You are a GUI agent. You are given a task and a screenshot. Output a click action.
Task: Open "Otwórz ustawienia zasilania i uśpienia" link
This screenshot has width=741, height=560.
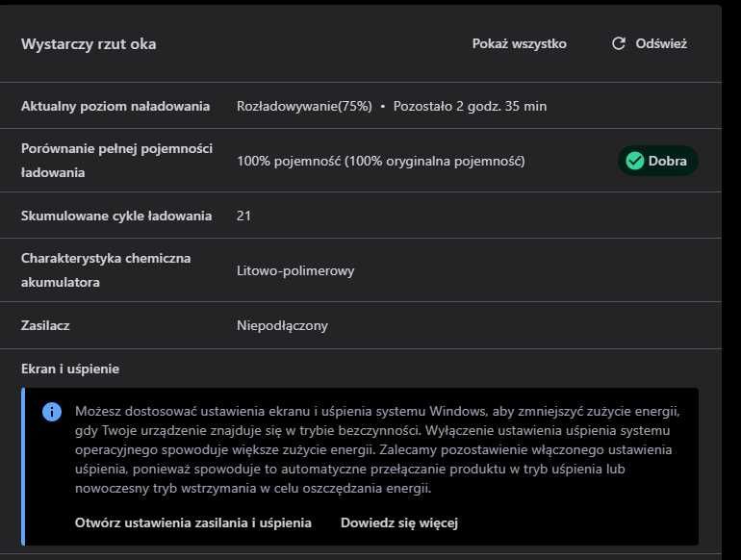click(x=193, y=522)
